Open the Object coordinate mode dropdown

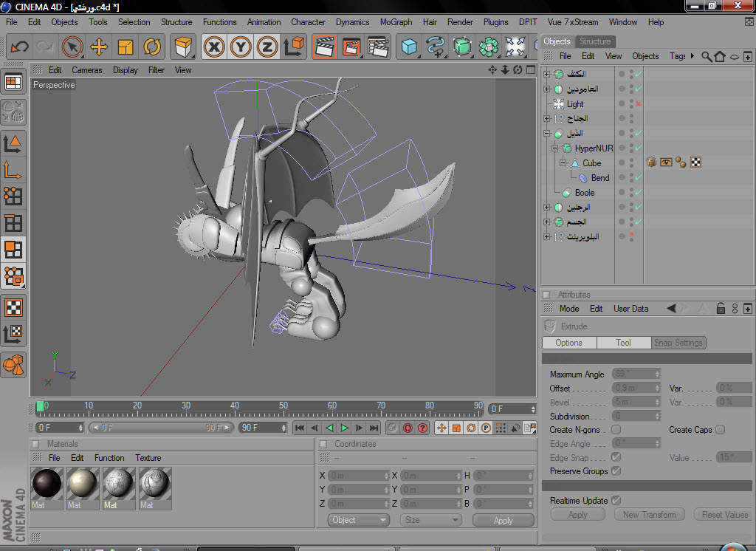click(358, 520)
